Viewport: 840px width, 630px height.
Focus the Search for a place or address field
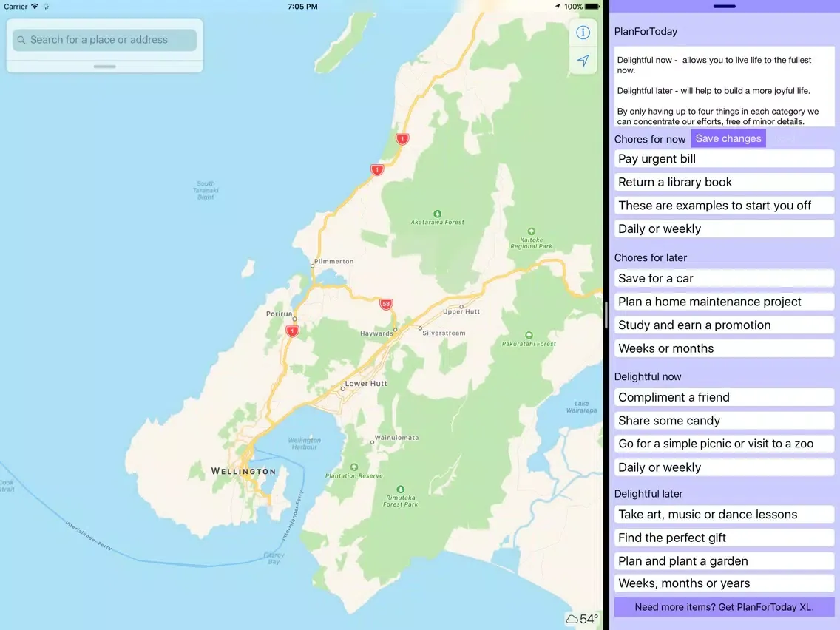tap(104, 40)
